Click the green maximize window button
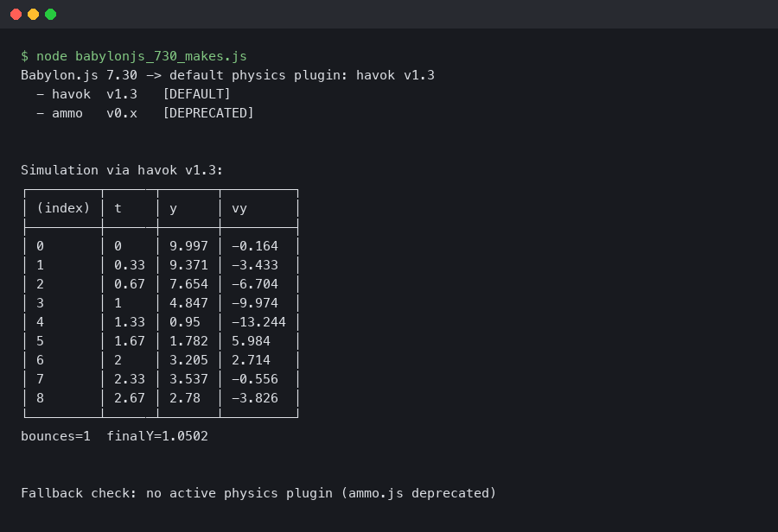The image size is (778, 532). click(x=50, y=14)
